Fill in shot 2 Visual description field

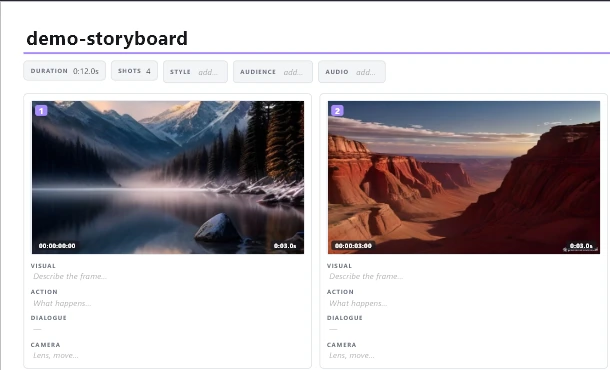coord(464,276)
